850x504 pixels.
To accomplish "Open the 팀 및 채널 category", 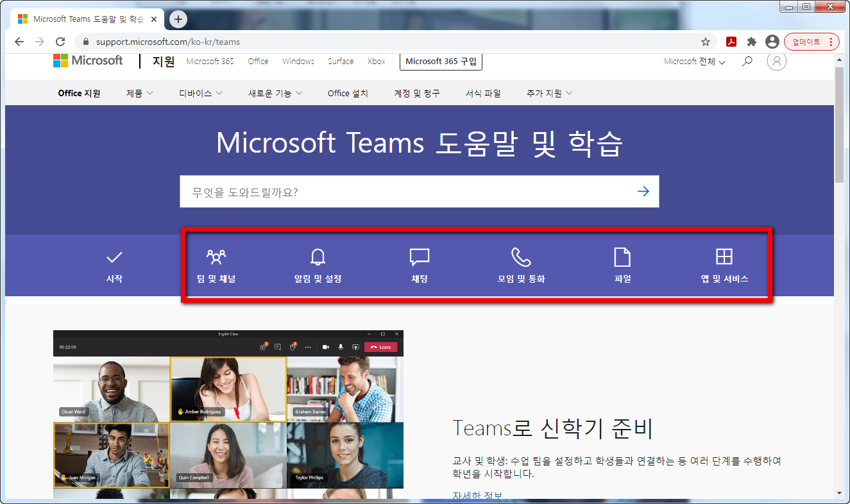I will 216,266.
